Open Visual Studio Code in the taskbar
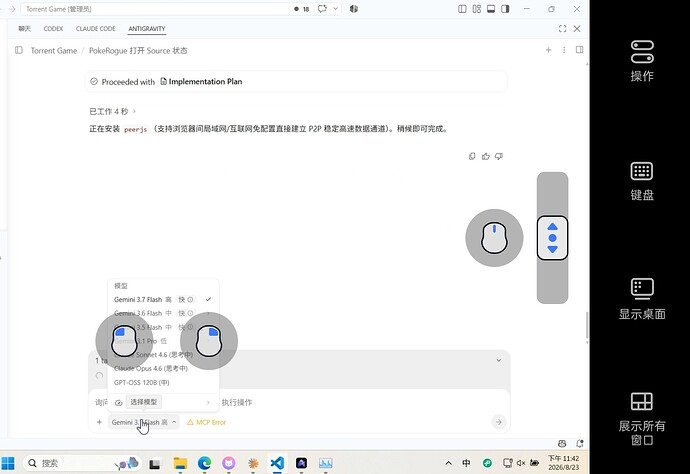Screen dimensions: 690x474 click(277, 463)
